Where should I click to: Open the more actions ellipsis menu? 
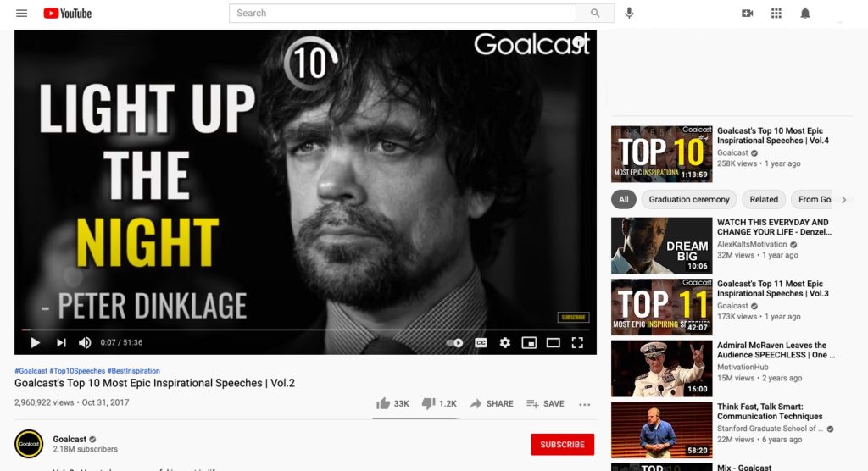coord(585,405)
